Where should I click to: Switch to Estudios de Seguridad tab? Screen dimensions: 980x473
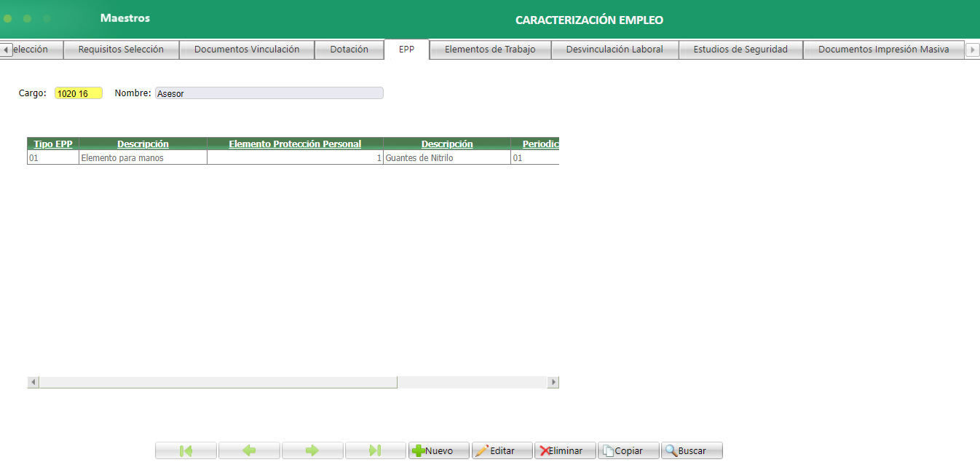point(740,50)
